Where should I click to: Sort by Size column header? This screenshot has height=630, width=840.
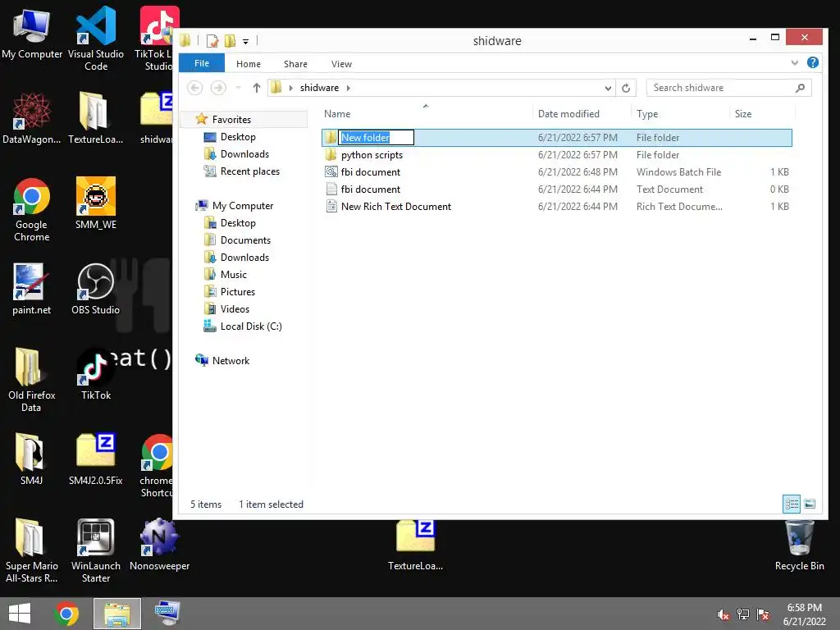[x=762, y=113]
